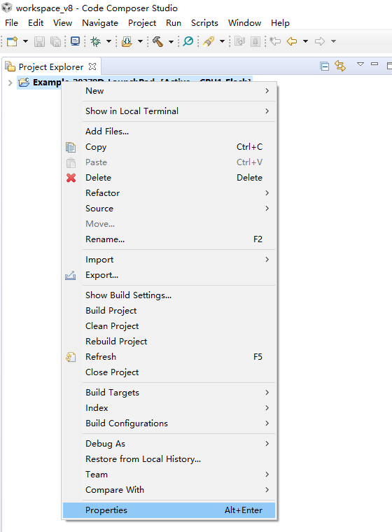
Task: Click the Debug bug icon in toolbar
Action: [96, 41]
